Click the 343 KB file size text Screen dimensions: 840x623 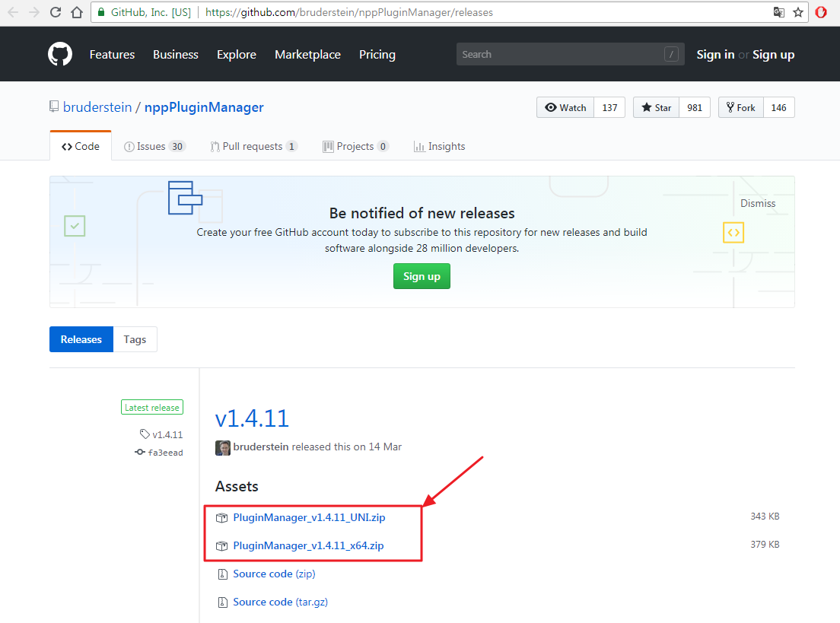[x=765, y=517]
